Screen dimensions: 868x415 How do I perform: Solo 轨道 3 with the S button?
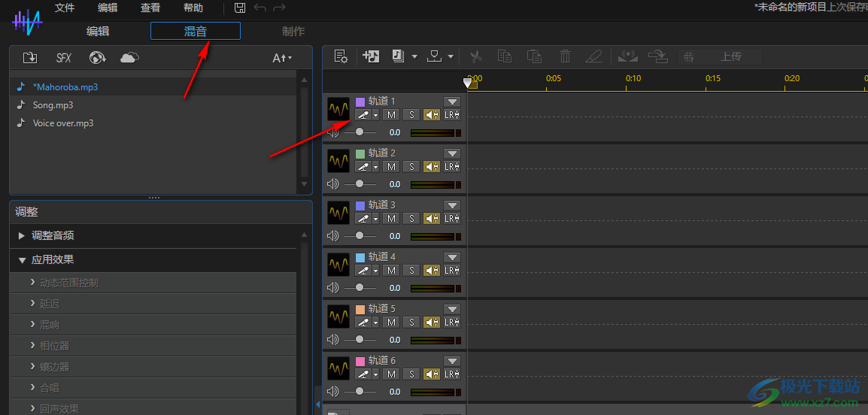point(411,219)
